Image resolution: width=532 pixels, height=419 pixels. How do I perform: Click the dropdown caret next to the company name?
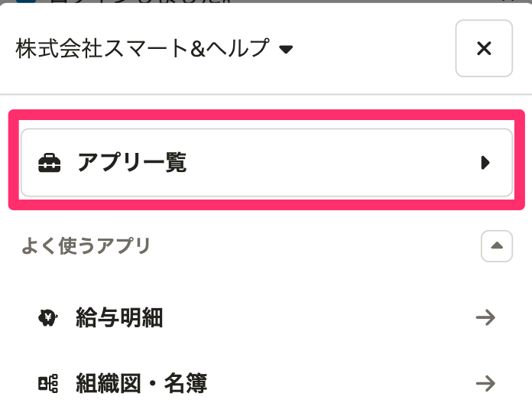tap(286, 50)
